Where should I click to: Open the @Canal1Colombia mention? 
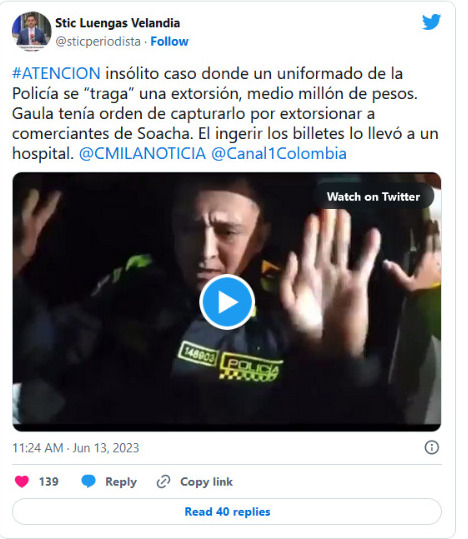(x=279, y=153)
